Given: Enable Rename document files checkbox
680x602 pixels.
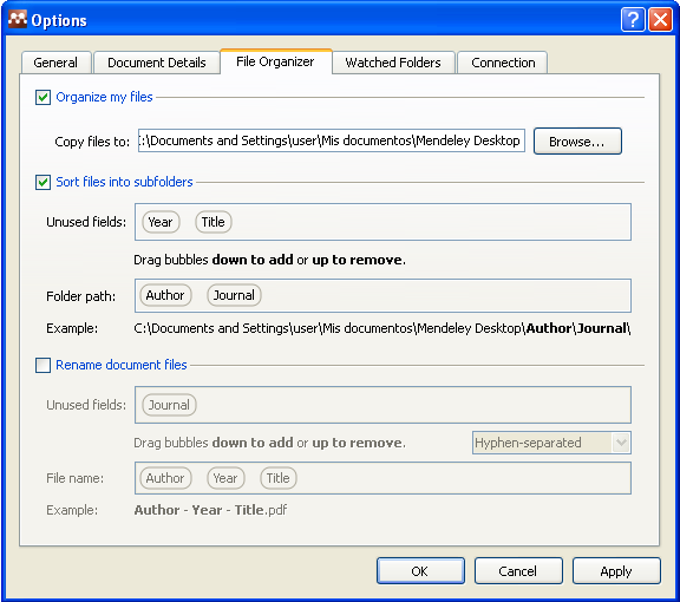Looking at the screenshot, I should [43, 365].
